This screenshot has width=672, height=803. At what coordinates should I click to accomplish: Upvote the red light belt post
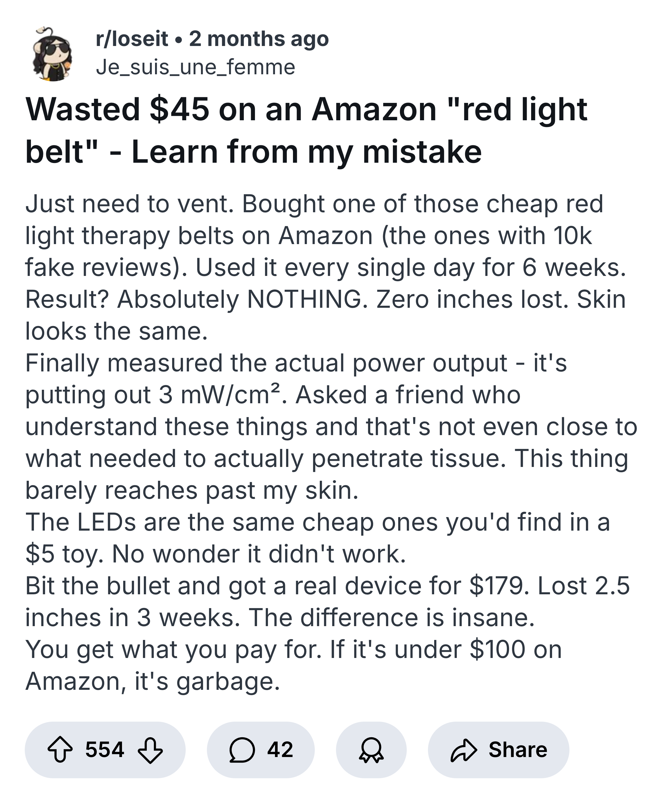coord(60,749)
